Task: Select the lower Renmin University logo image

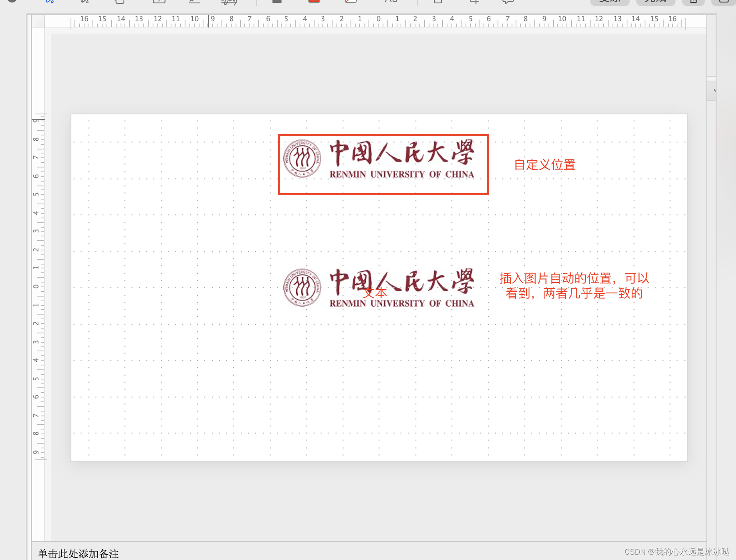Action: click(379, 288)
